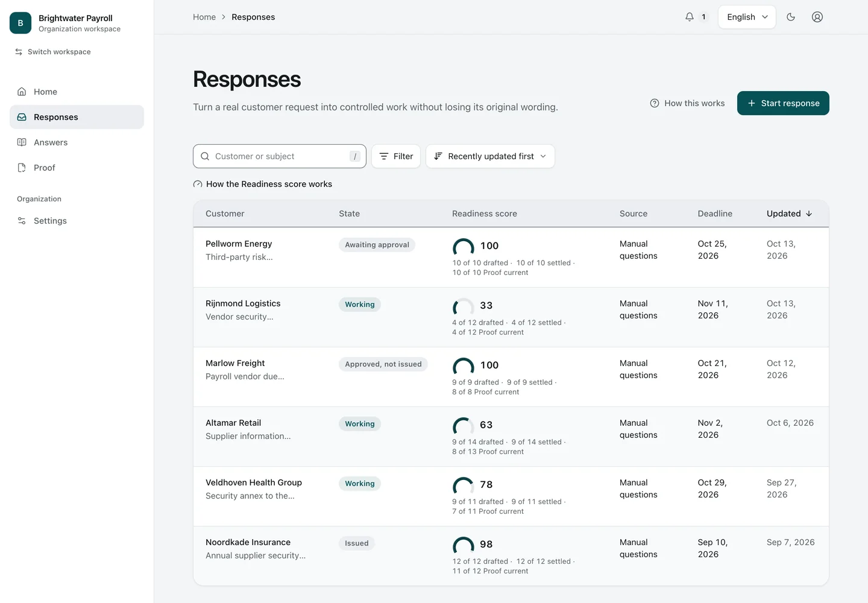Click the readiness ring for Noordkade Insurance

click(x=463, y=545)
